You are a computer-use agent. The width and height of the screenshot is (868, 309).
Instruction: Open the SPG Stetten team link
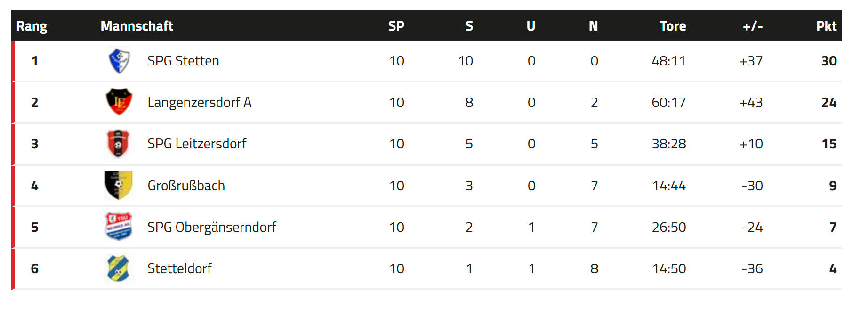(x=183, y=61)
